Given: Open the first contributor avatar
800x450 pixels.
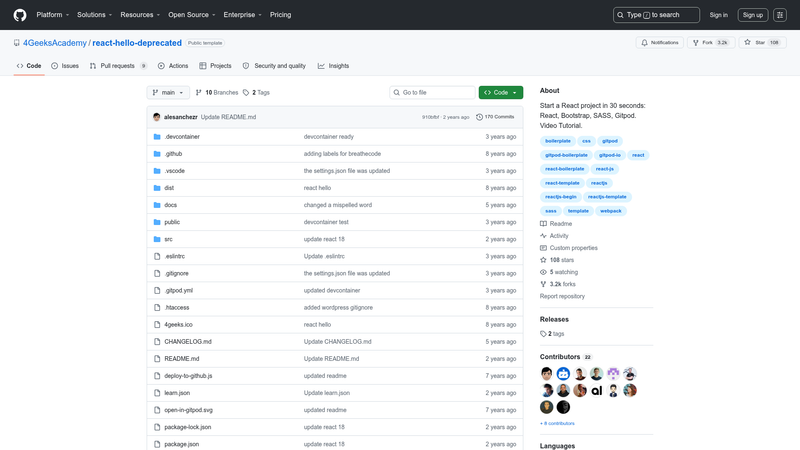Looking at the screenshot, I should pos(546,374).
